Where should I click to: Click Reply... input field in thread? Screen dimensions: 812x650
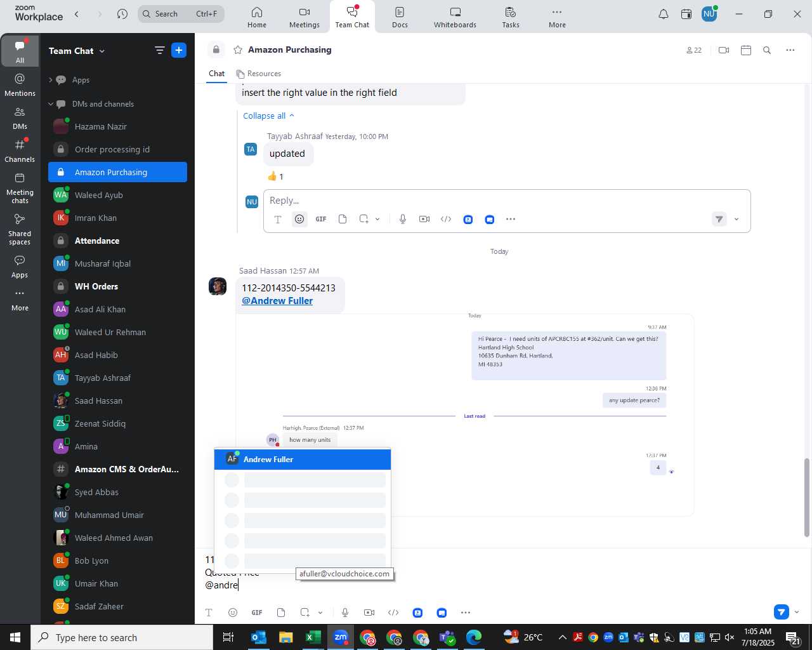click(506, 201)
